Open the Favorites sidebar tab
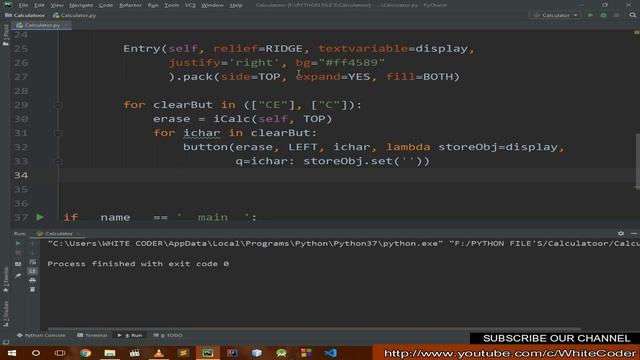 (x=5, y=280)
